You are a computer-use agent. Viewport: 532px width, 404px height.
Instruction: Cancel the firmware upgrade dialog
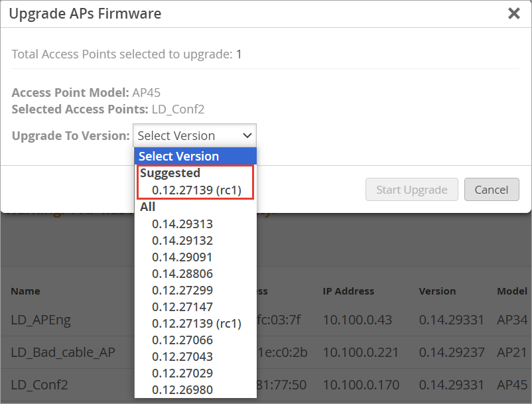[x=491, y=190]
